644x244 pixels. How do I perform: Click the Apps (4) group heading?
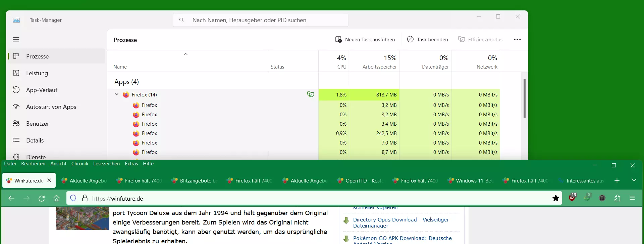pyautogui.click(x=126, y=82)
